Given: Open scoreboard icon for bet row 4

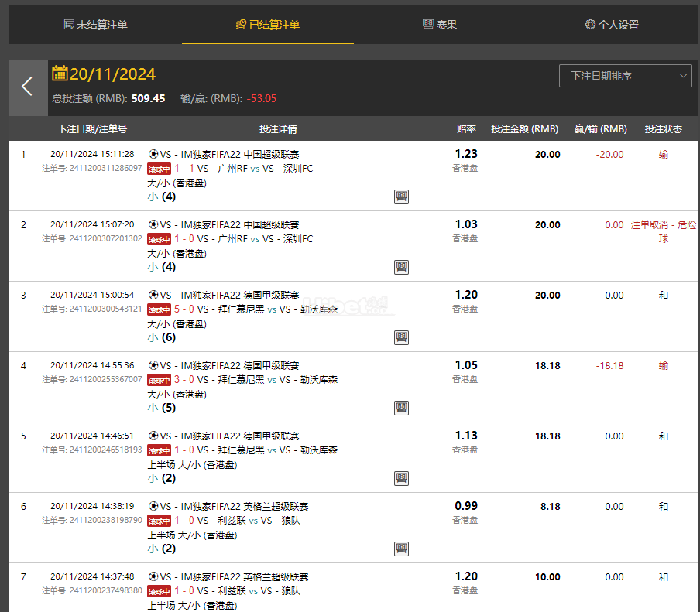Looking at the screenshot, I should (401, 408).
